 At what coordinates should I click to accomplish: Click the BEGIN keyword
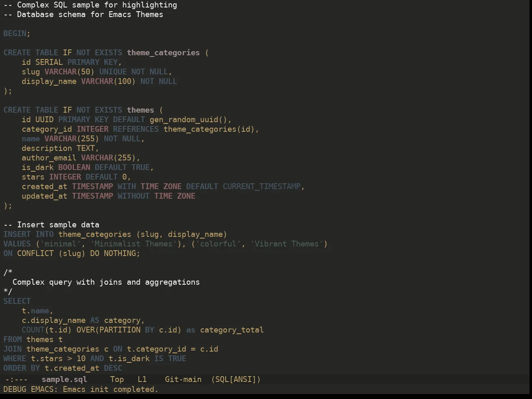point(15,33)
